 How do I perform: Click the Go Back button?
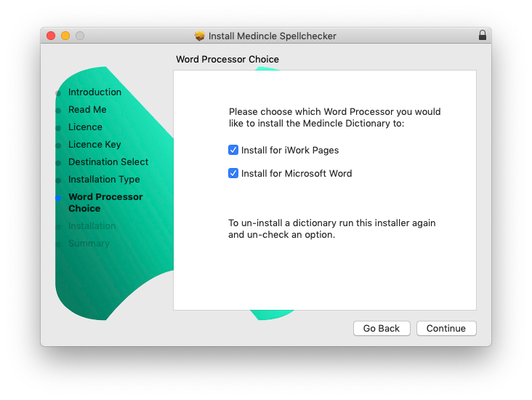(x=382, y=328)
